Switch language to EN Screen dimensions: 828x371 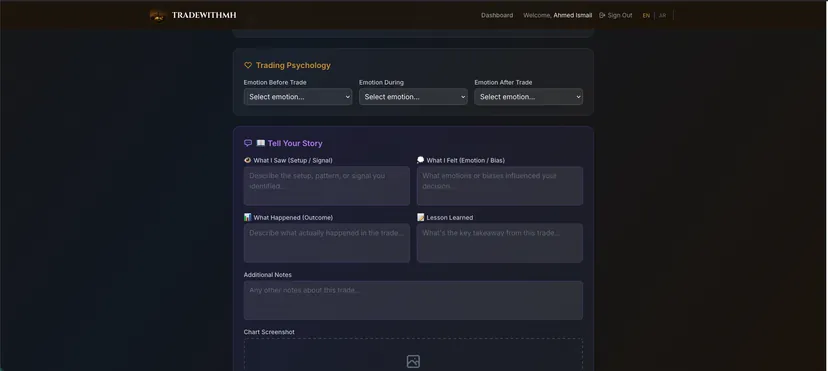click(x=646, y=16)
